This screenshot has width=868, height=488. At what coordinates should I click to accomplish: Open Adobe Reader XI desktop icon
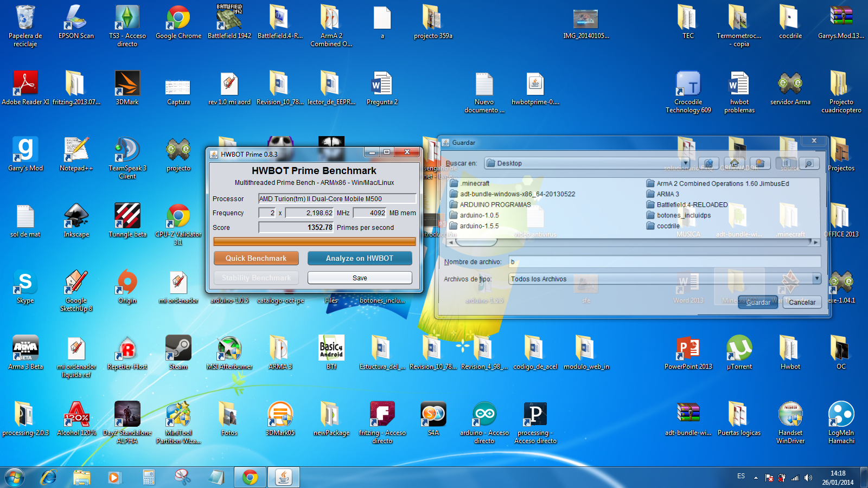[25, 88]
